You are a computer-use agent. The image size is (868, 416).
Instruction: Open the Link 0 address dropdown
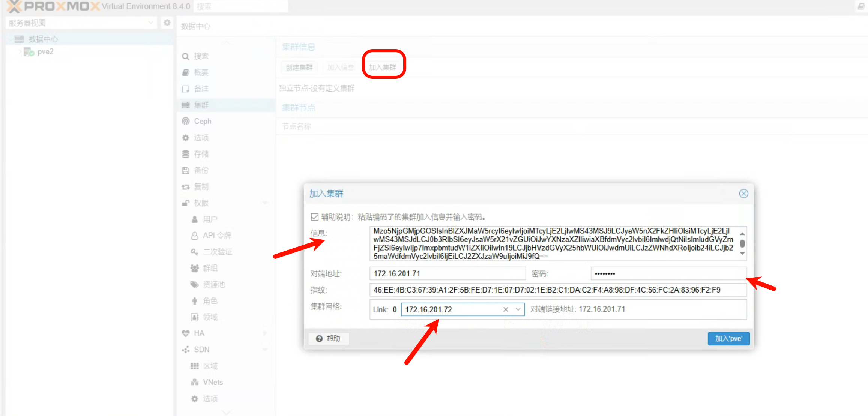[x=518, y=309]
